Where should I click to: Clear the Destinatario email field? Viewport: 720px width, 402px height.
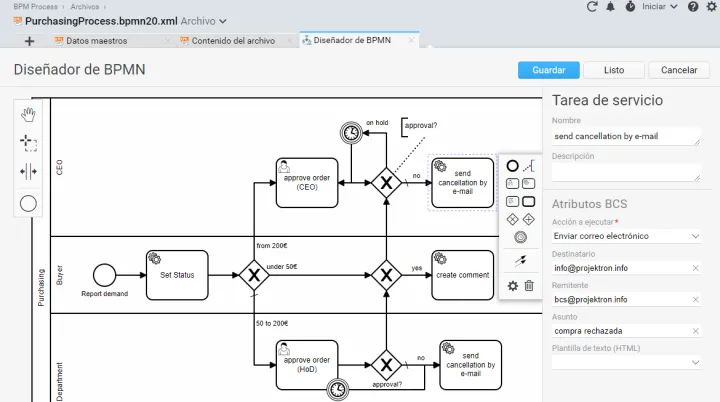pos(695,268)
